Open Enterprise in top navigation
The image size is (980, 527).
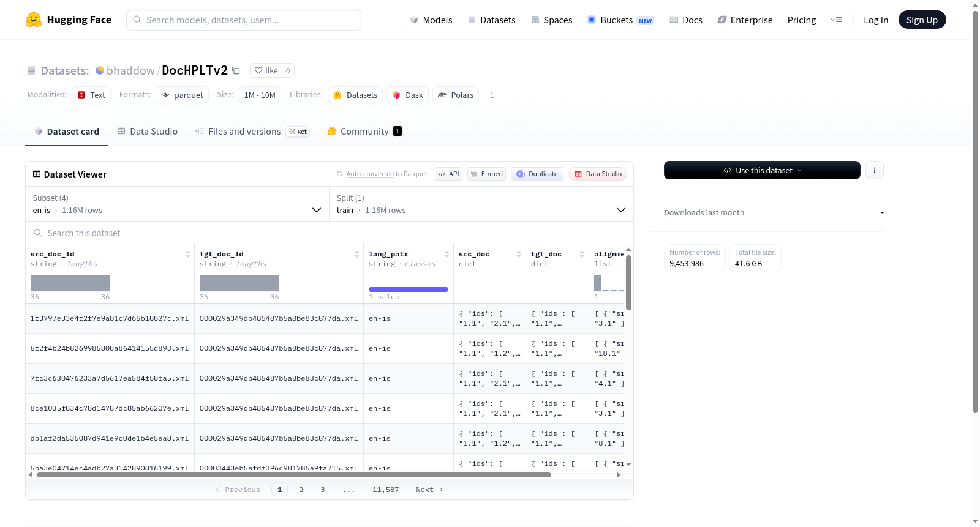pyautogui.click(x=745, y=20)
